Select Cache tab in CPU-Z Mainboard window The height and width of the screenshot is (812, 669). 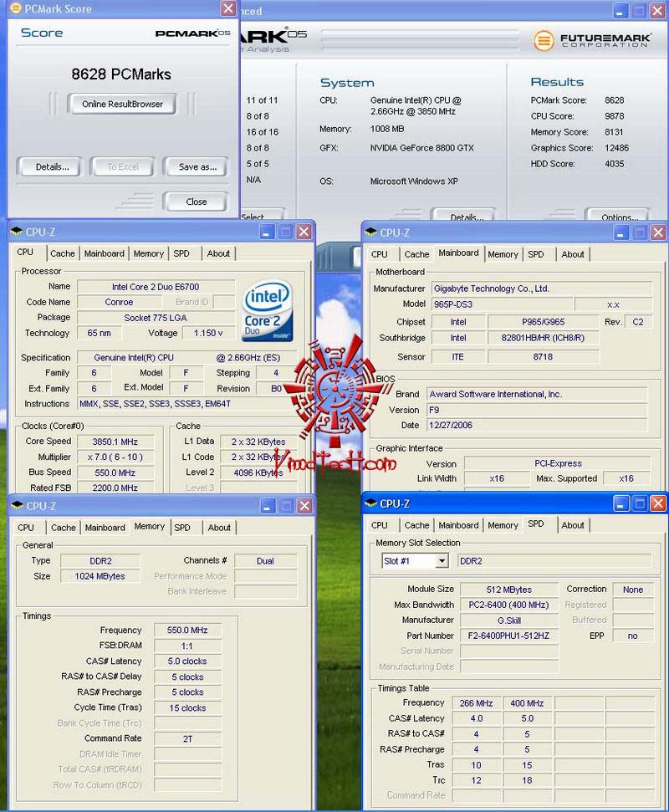(416, 254)
